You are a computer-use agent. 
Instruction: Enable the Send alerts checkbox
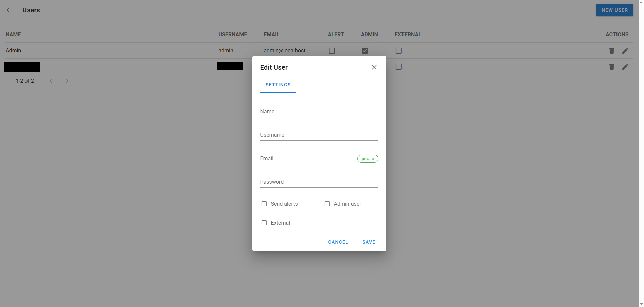click(x=264, y=204)
